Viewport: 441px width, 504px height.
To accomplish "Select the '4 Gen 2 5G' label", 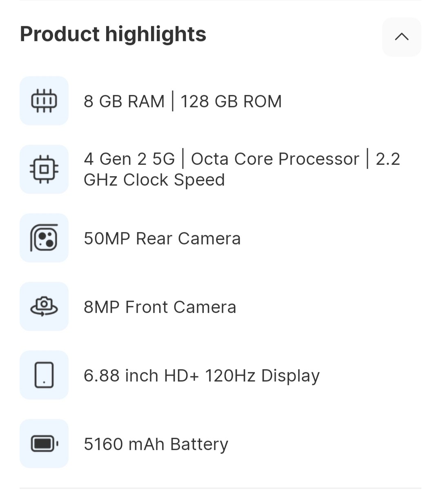I will click(x=129, y=159).
